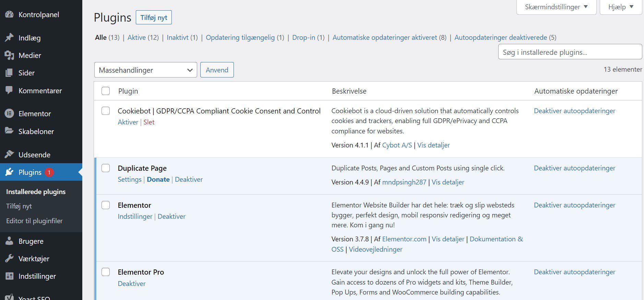The width and height of the screenshot is (644, 300).
Task: Click the Medier media icon
Action: point(9,55)
